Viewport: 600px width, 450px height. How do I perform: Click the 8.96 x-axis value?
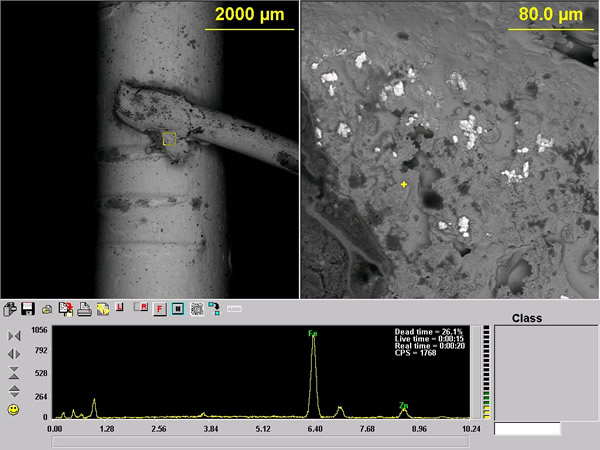click(x=419, y=429)
